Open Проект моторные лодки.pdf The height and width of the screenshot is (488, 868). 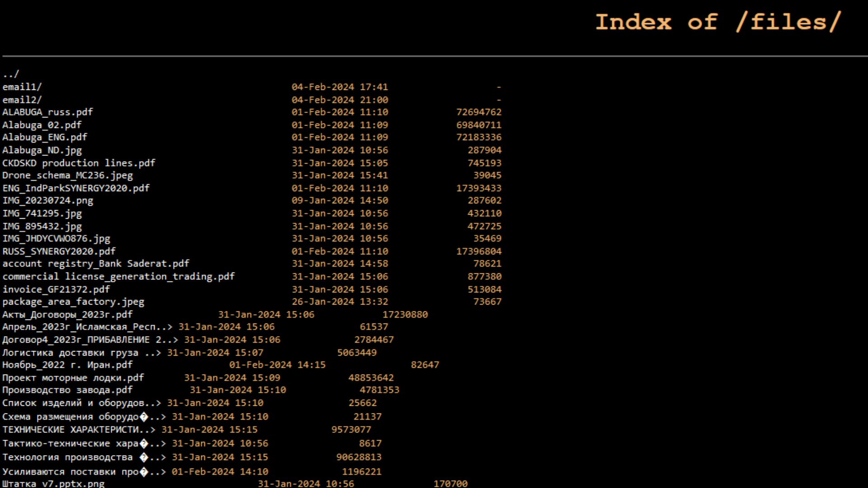pos(73,378)
